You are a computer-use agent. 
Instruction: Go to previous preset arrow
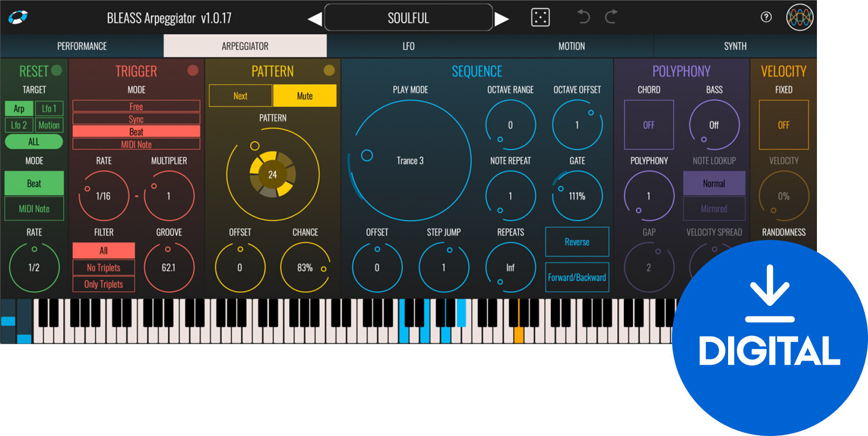click(315, 19)
